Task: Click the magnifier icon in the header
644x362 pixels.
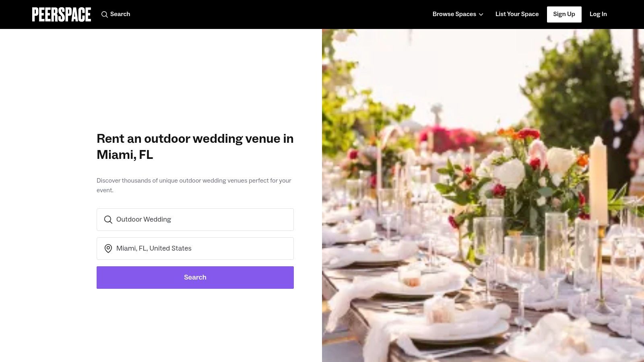Action: (105, 14)
